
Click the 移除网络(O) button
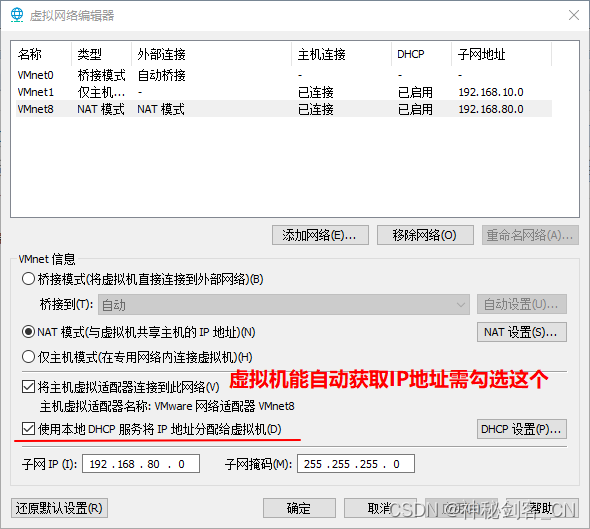tap(425, 235)
